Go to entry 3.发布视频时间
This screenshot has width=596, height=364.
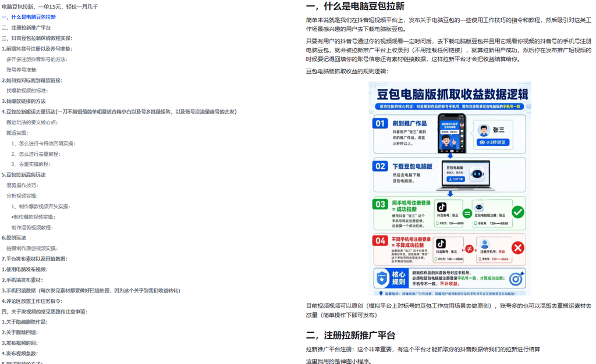point(20,343)
